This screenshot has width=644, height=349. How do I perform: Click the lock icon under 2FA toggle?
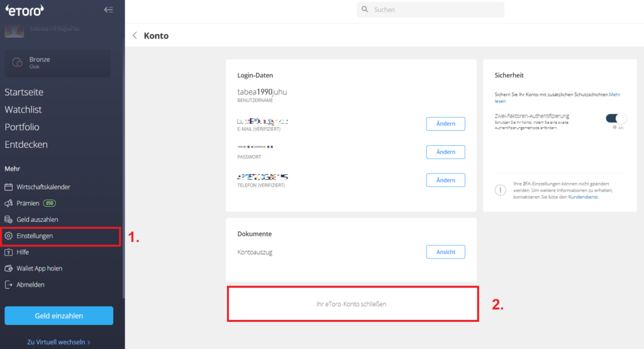point(615,127)
